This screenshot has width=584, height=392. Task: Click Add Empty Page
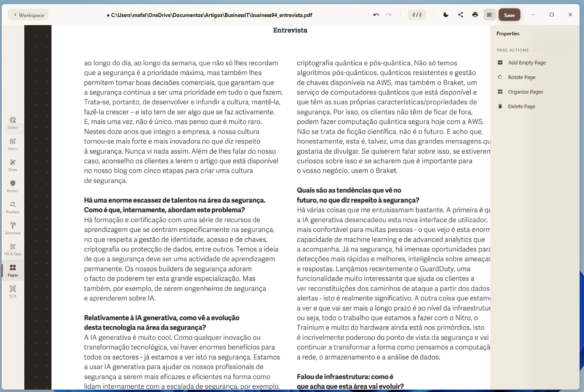pyautogui.click(x=527, y=62)
